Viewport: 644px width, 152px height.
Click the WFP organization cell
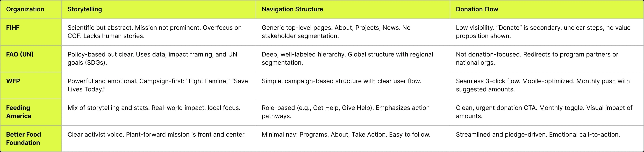coord(13,81)
